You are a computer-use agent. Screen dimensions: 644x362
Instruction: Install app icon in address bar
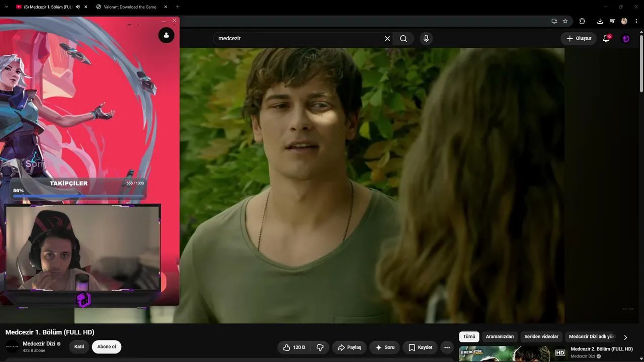tap(554, 21)
